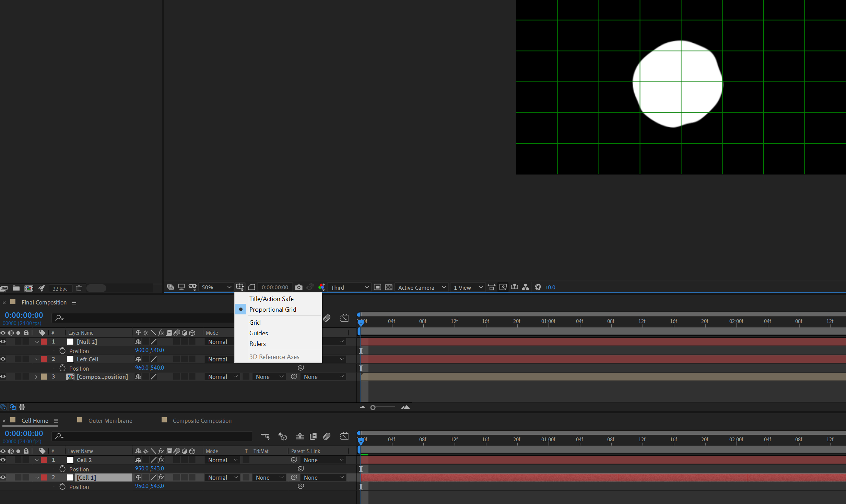Open the Active Camera view dropdown
This screenshot has height=504, width=846.
click(422, 287)
